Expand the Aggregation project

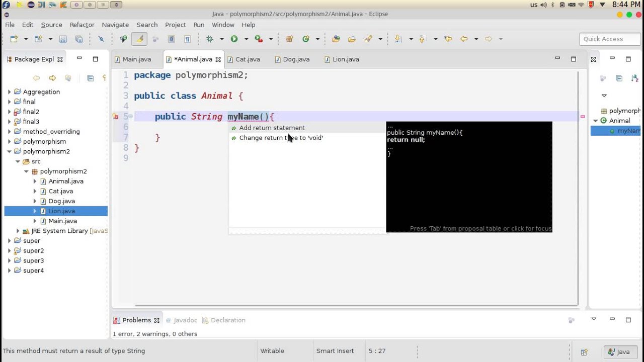(10, 92)
